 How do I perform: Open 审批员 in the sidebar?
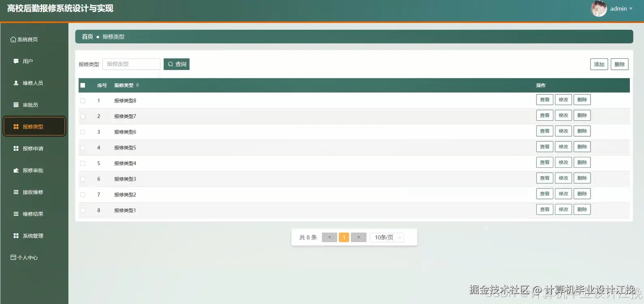(30, 105)
